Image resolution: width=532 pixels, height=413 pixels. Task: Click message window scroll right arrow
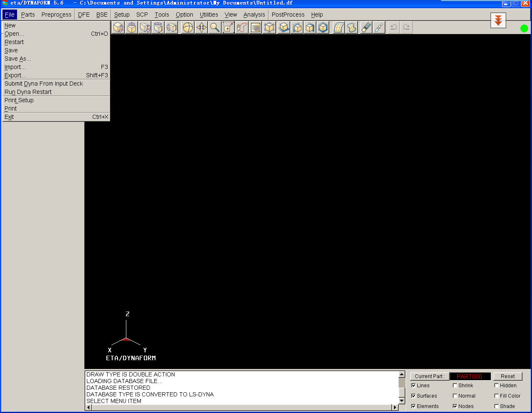395,407
